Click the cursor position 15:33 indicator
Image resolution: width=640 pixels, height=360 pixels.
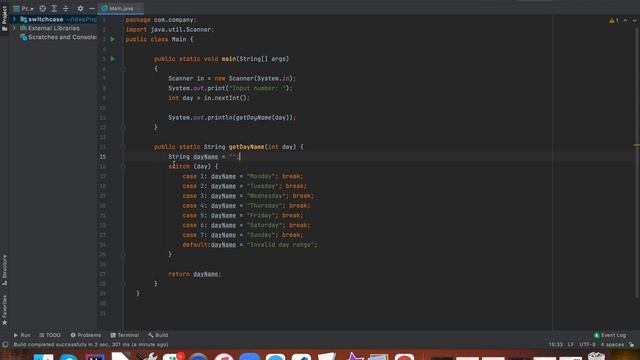point(555,345)
